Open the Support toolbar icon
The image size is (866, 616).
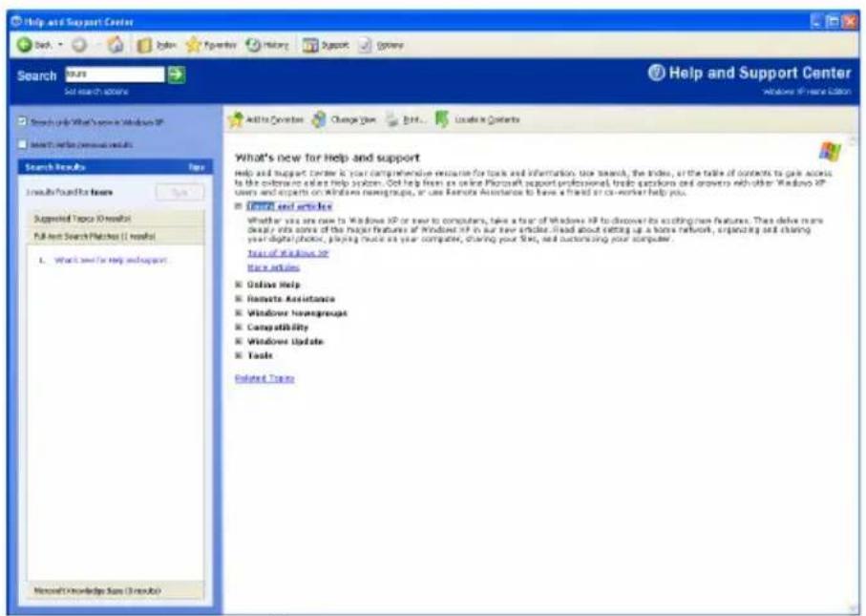click(x=310, y=45)
